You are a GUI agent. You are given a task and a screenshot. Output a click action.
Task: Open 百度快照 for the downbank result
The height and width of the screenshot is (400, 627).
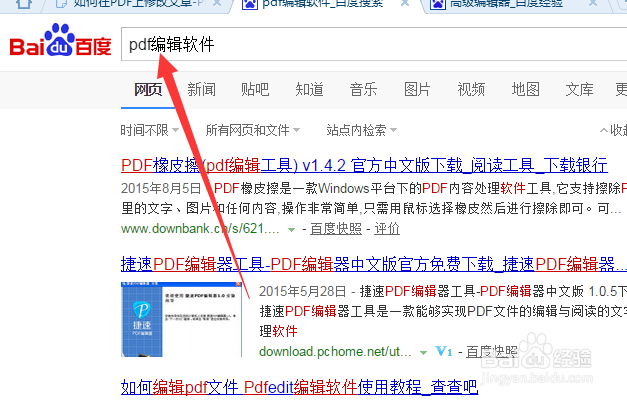point(336,229)
